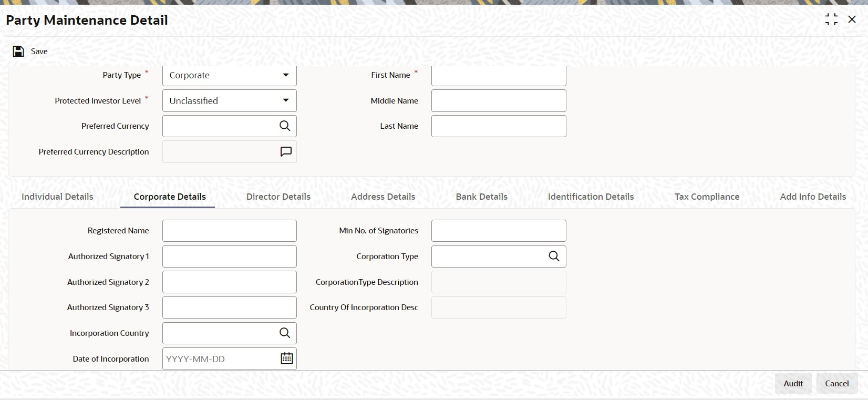
Task: Focus the First Name text field
Action: pyautogui.click(x=499, y=76)
